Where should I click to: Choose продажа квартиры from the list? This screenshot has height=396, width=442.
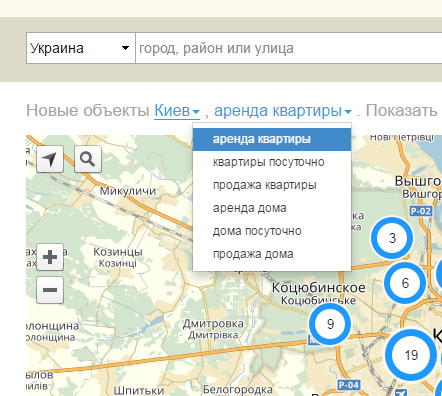[x=272, y=185]
